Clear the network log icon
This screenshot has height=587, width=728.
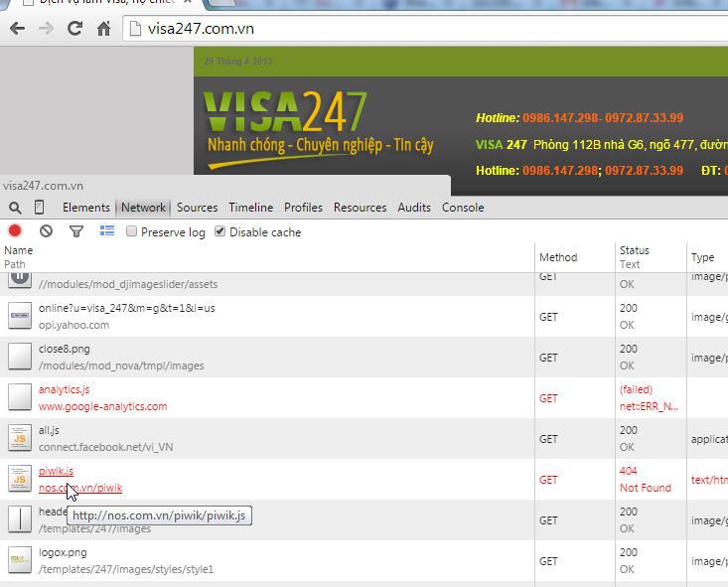(x=46, y=231)
